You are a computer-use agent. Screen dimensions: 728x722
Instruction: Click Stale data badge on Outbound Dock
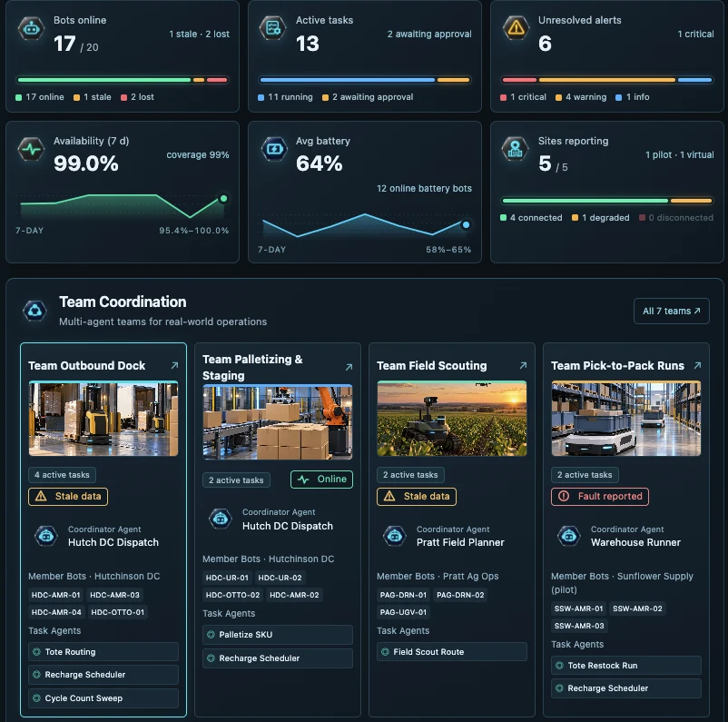68,496
